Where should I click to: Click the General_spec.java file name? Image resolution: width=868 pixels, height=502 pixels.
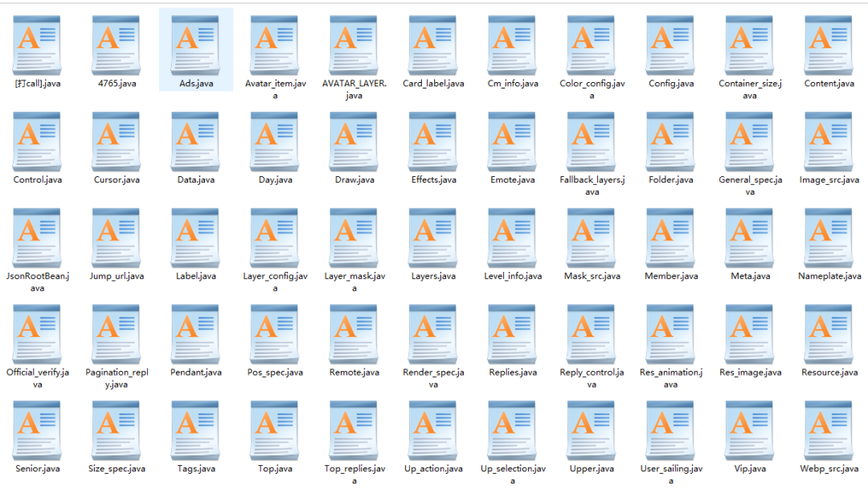click(x=750, y=186)
